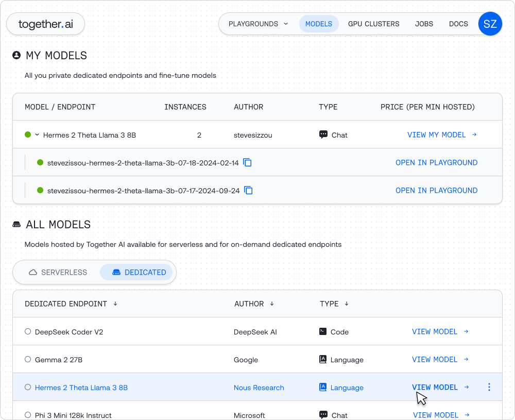This screenshot has height=420, width=515.
Task: Click the Language icon in Gemma row
Action: coord(323,360)
